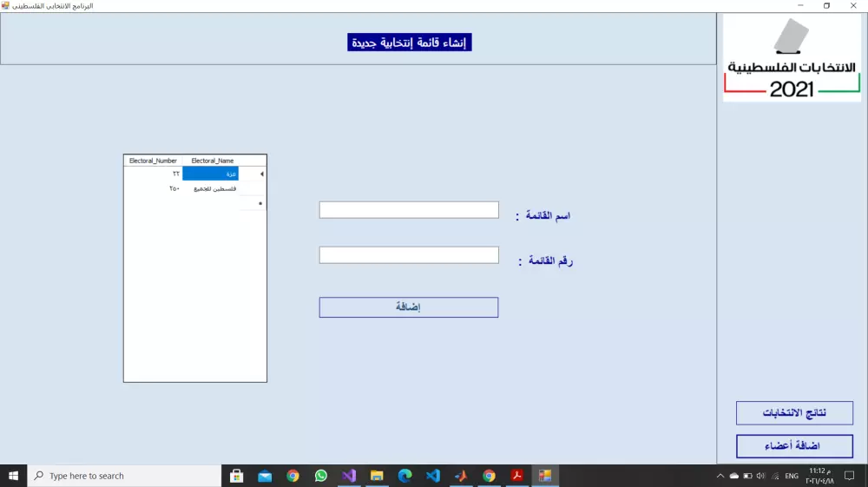Open نتائج الانتخابات election results
Viewport: 868px width, 487px height.
794,413
